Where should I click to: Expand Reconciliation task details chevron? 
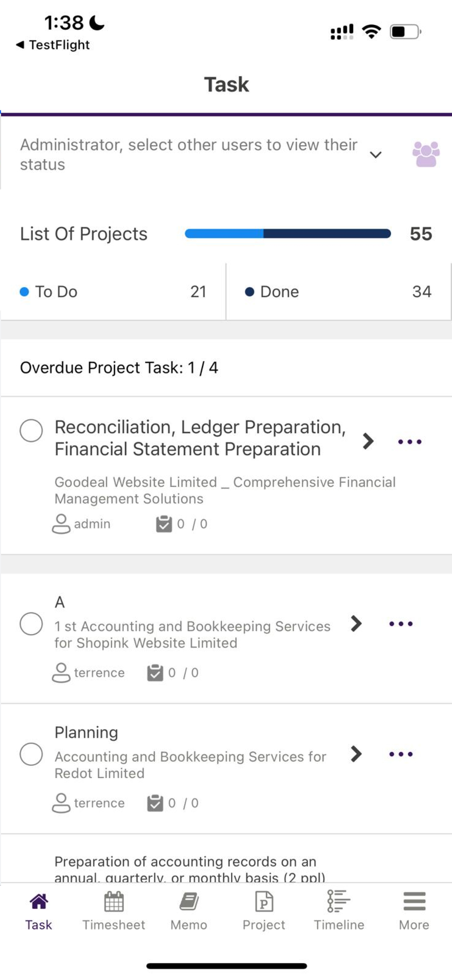click(368, 441)
